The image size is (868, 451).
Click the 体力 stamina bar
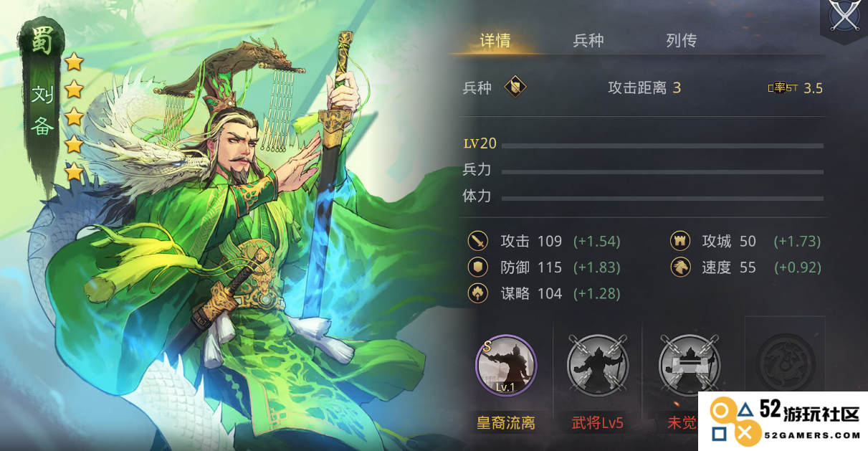tap(662, 199)
